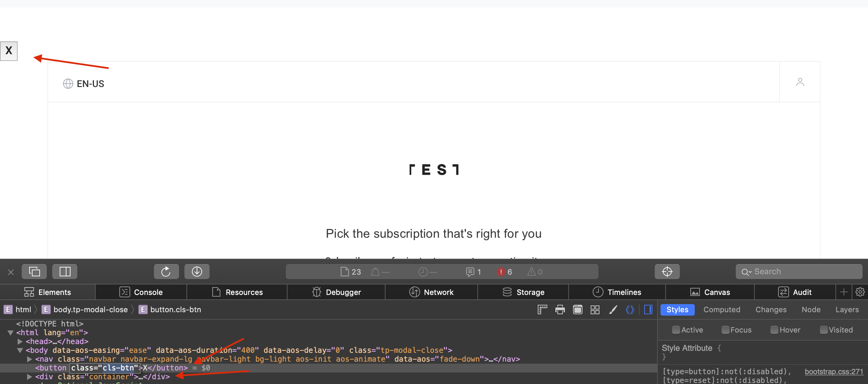Click the X close button on page
This screenshot has width=868, height=384.
tap(9, 51)
